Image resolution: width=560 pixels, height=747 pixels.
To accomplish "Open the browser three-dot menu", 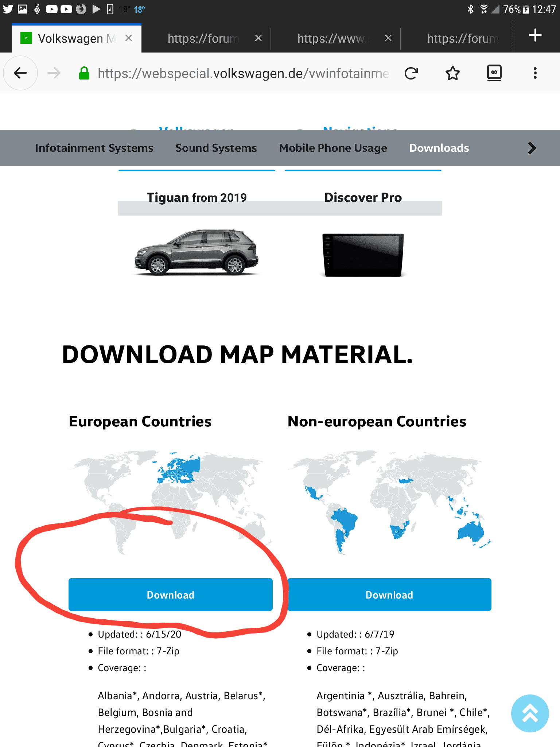I will tap(535, 73).
